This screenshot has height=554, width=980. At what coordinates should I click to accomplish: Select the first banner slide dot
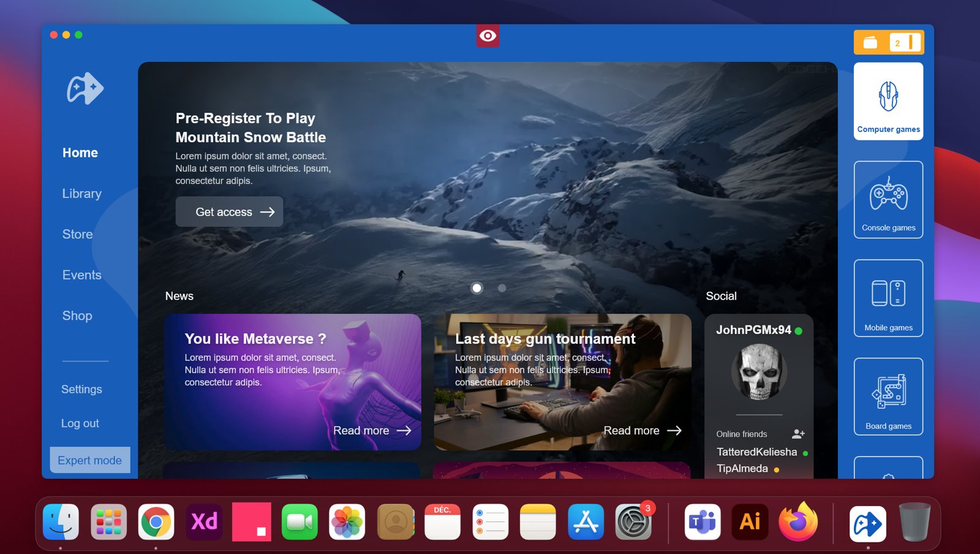(477, 288)
